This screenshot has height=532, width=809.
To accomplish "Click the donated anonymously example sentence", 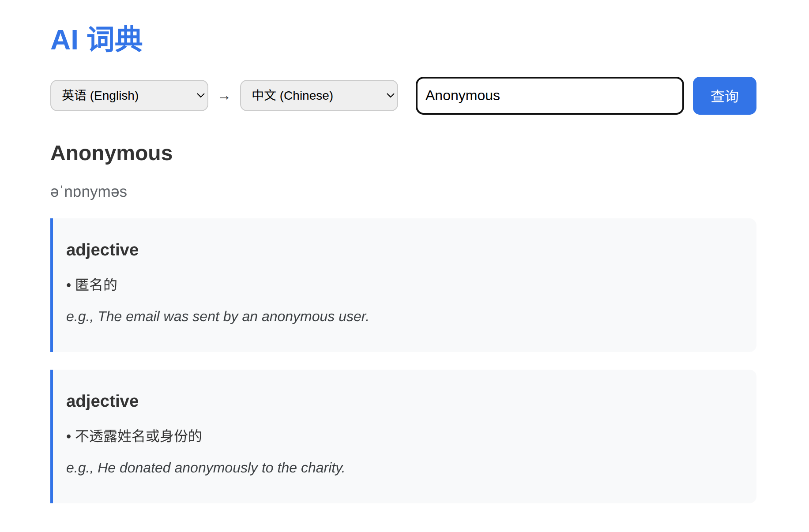I will (x=206, y=468).
